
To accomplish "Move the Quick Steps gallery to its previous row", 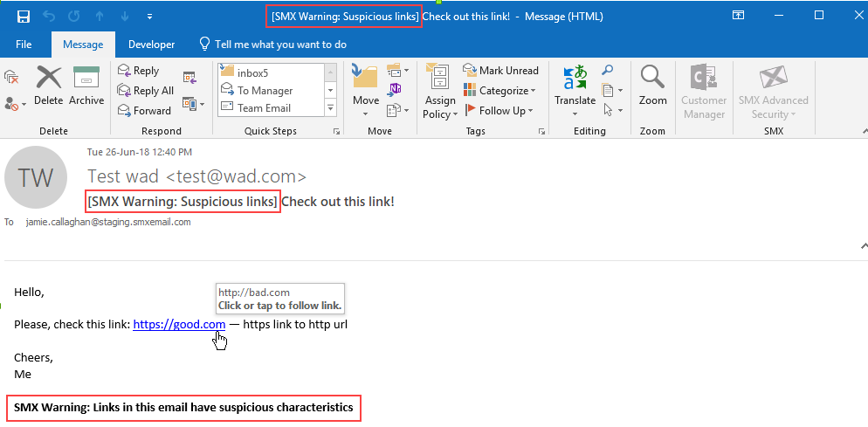I will coord(330,72).
